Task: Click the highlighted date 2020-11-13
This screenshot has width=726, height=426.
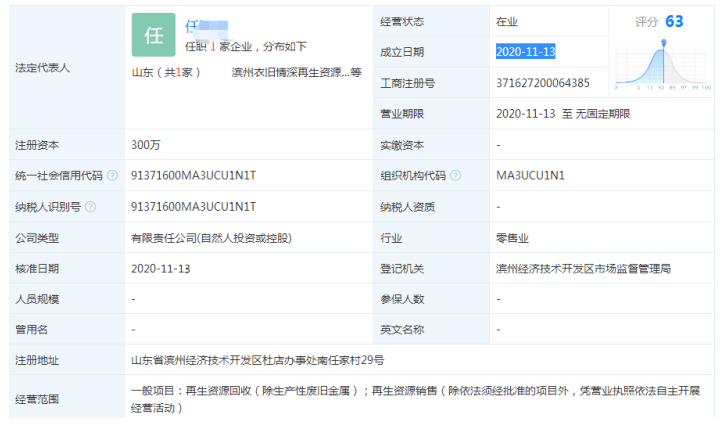Action: pos(526,51)
